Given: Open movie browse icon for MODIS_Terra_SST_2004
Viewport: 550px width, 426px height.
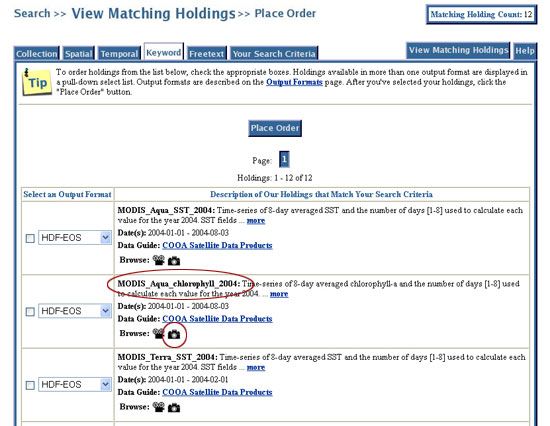Looking at the screenshot, I should pyautogui.click(x=159, y=407).
